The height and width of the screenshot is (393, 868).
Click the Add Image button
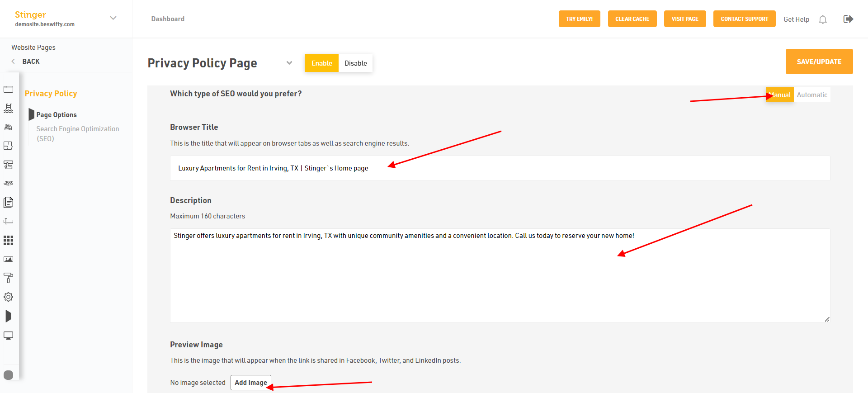(x=251, y=383)
